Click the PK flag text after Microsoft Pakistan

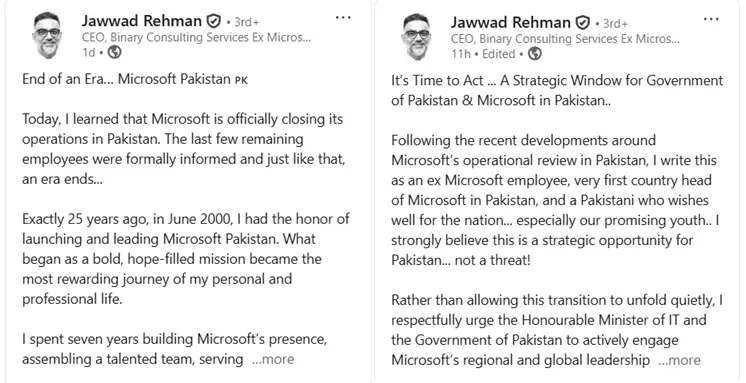tap(241, 80)
